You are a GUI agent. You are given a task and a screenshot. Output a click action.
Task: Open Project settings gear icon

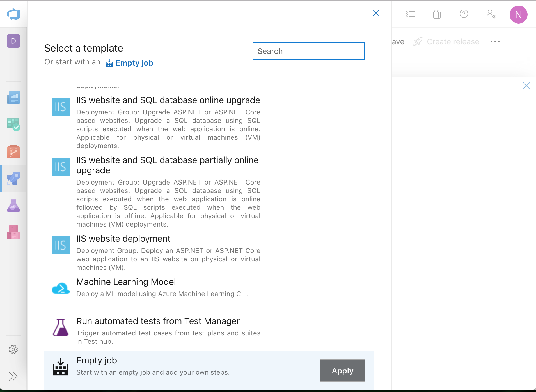pyautogui.click(x=13, y=349)
